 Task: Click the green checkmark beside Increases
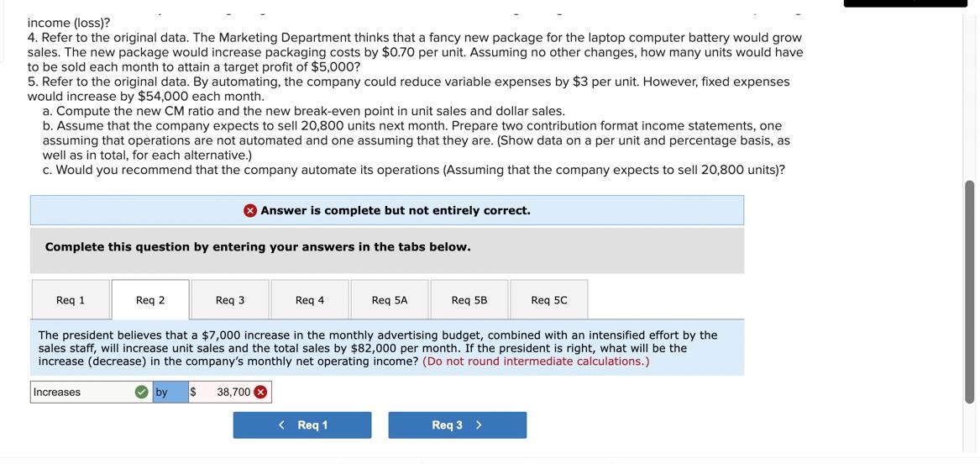click(142, 393)
